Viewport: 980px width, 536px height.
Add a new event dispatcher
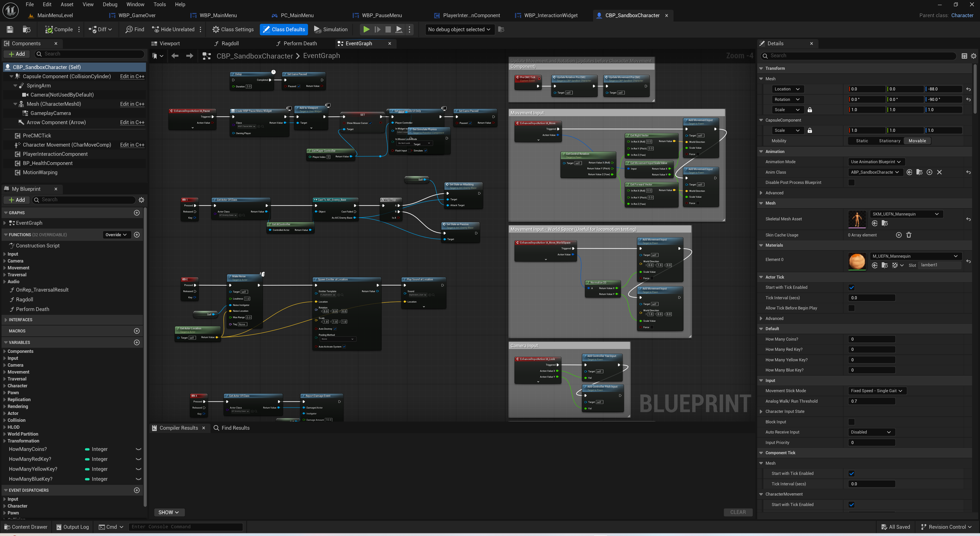coord(137,490)
